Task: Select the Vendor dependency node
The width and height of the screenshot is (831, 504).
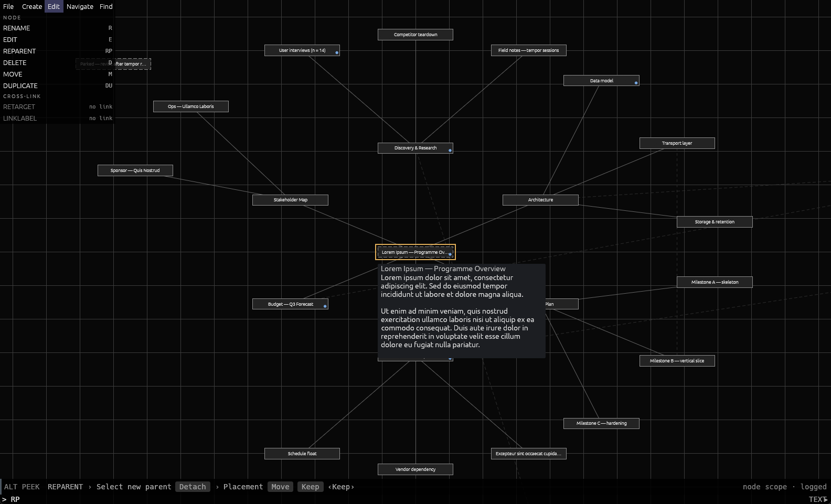Action: pyautogui.click(x=415, y=469)
